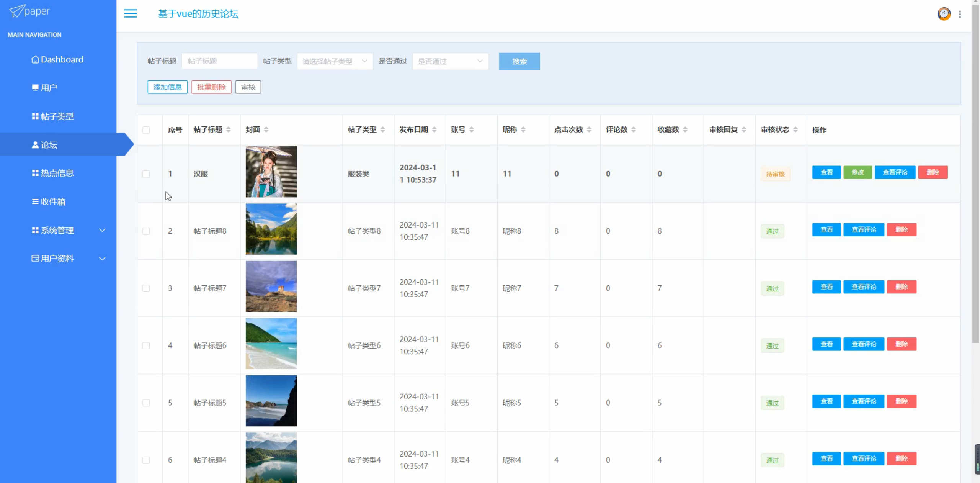
Task: Click the paper plane logo
Action: (17, 11)
